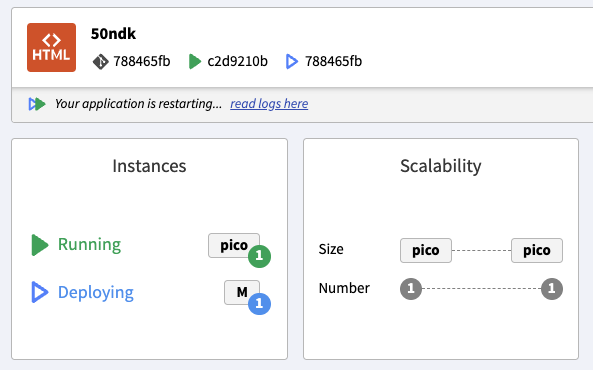Image resolution: width=593 pixels, height=370 pixels.
Task: Open the 'read logs here' link
Action: pyautogui.click(x=269, y=104)
